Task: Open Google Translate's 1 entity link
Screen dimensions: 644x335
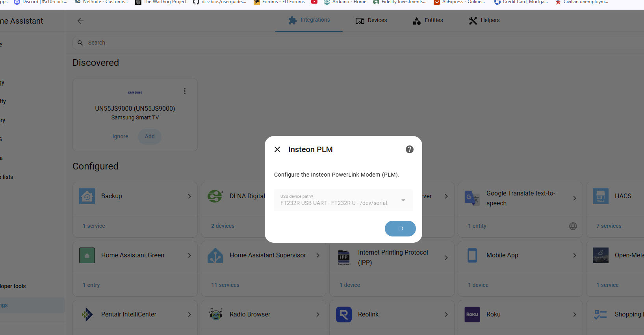Action: [x=477, y=226]
